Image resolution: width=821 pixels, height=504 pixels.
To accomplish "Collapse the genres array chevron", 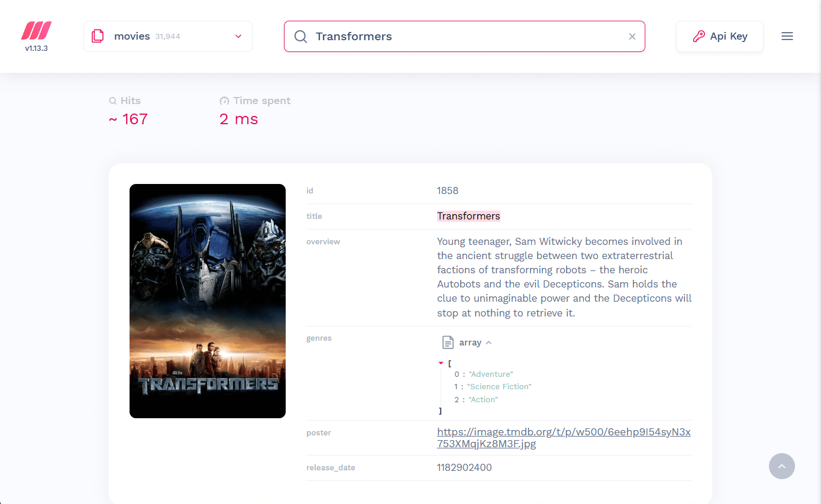I will coord(489,343).
